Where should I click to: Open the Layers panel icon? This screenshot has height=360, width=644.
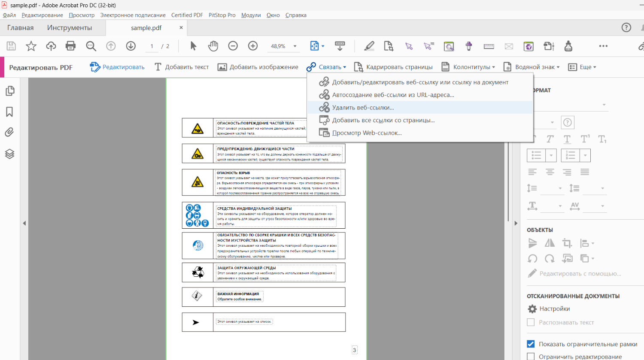pyautogui.click(x=9, y=154)
